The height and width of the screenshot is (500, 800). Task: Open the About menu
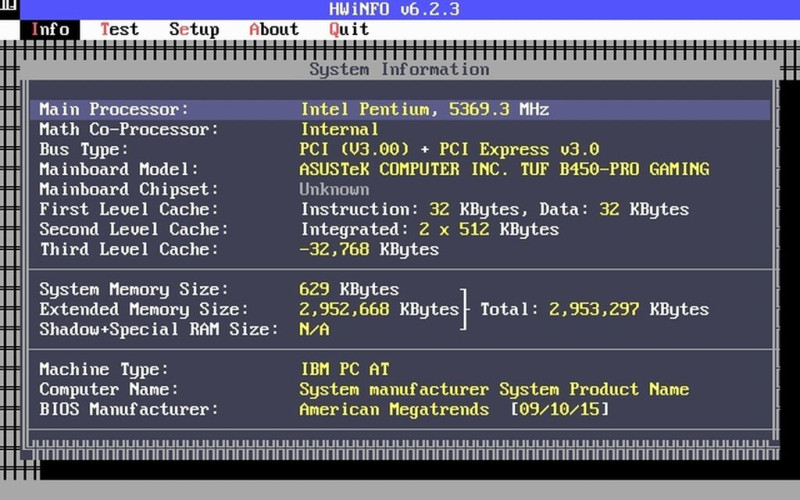(274, 30)
